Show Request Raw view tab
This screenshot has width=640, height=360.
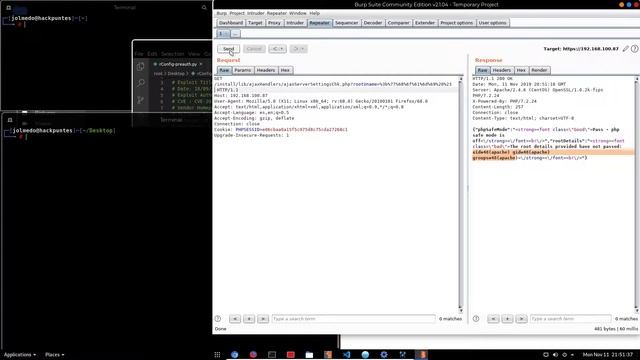[224, 70]
